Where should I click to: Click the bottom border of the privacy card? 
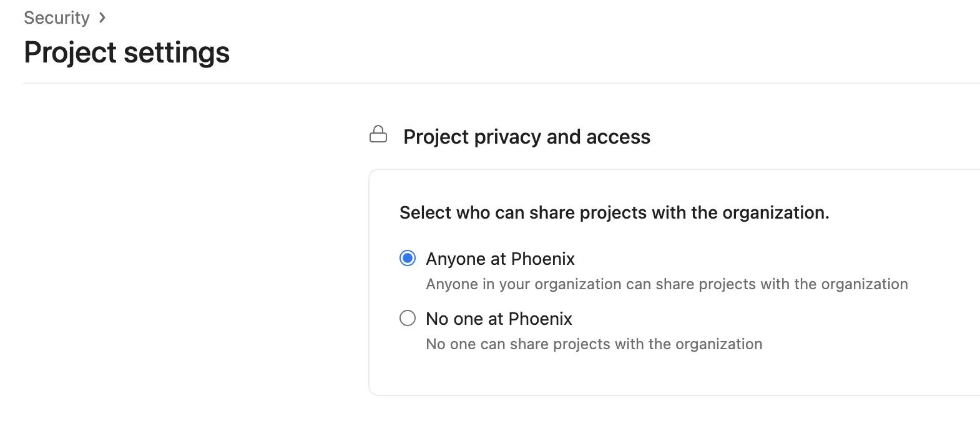624,395
